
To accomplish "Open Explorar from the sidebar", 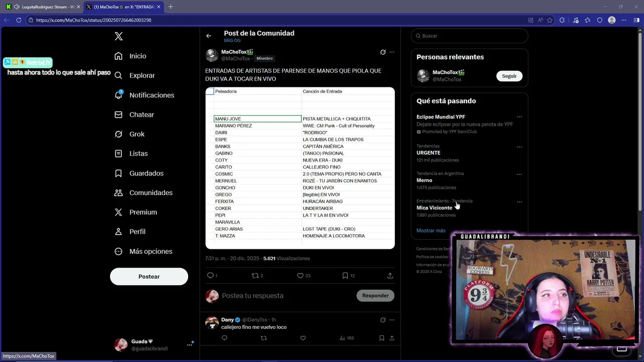I will tap(135, 75).
